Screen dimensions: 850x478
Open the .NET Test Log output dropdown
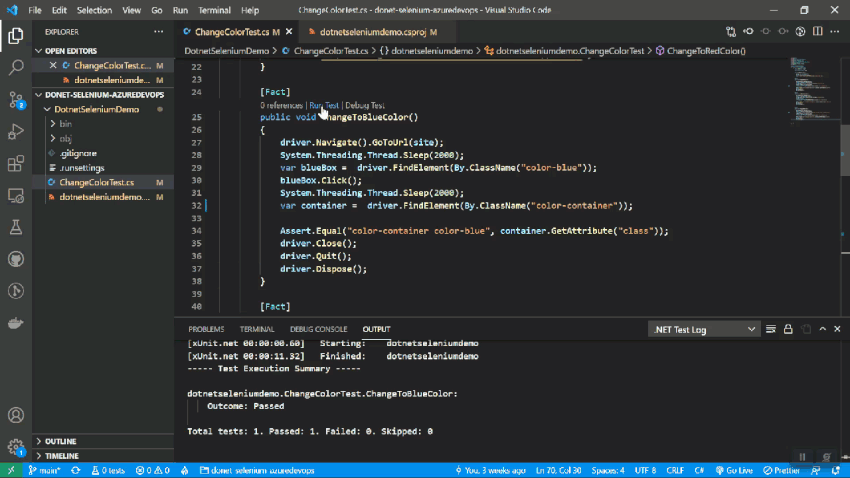(x=704, y=330)
